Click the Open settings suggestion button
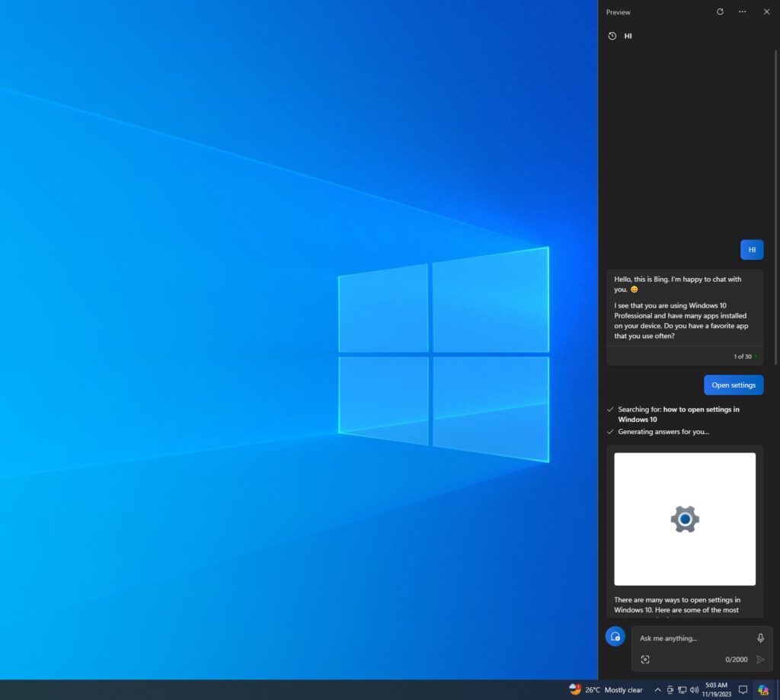The width and height of the screenshot is (780, 700). (x=733, y=385)
